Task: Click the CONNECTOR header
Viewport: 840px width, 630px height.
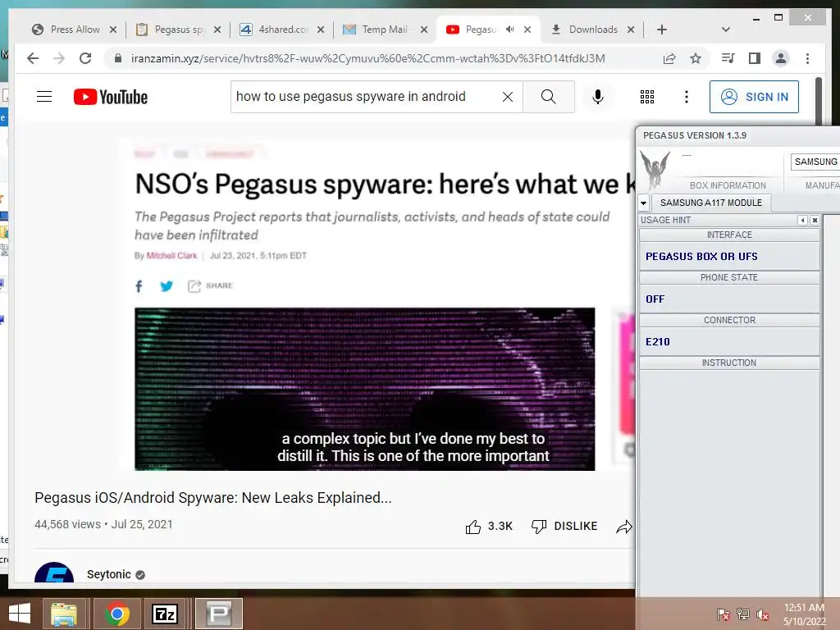Action: [x=729, y=320]
